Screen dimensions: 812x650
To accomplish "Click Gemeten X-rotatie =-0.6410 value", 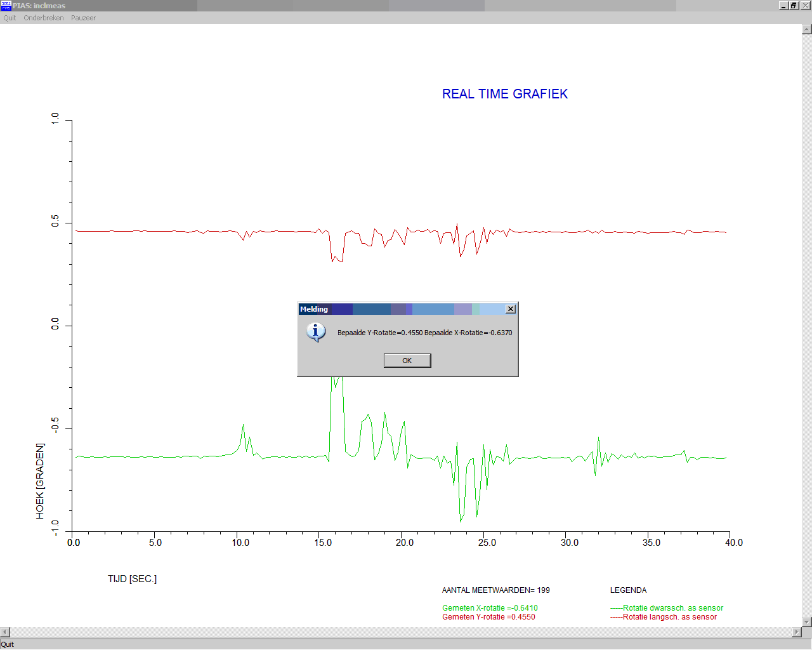I will pyautogui.click(x=490, y=608).
